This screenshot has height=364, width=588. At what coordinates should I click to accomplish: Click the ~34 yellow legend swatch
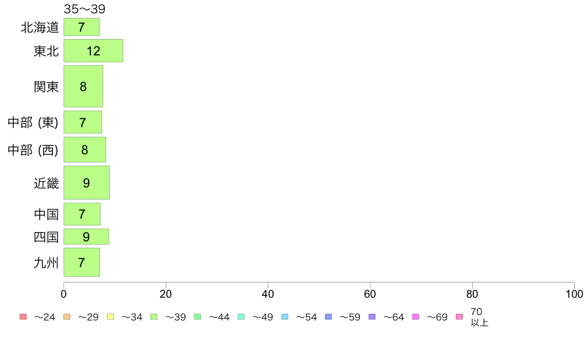(x=110, y=317)
